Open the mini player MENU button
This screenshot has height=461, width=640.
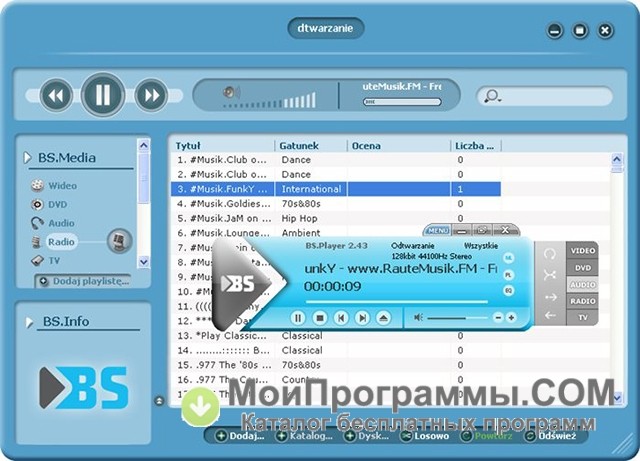coord(438,231)
